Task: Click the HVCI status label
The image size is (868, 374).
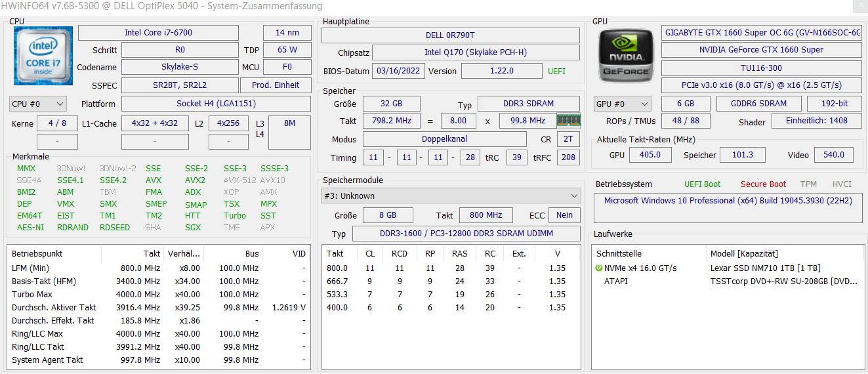Action: (x=842, y=184)
